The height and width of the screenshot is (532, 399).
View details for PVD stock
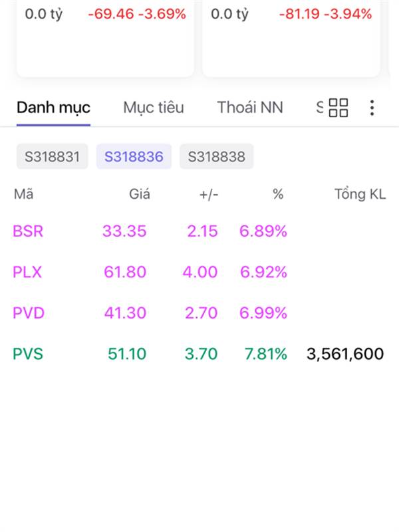pyautogui.click(x=29, y=313)
